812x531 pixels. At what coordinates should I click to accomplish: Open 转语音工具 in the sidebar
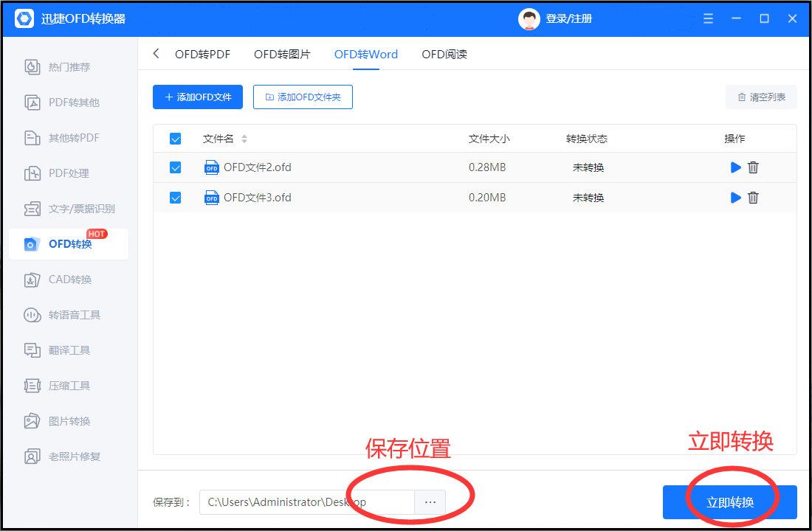point(69,315)
